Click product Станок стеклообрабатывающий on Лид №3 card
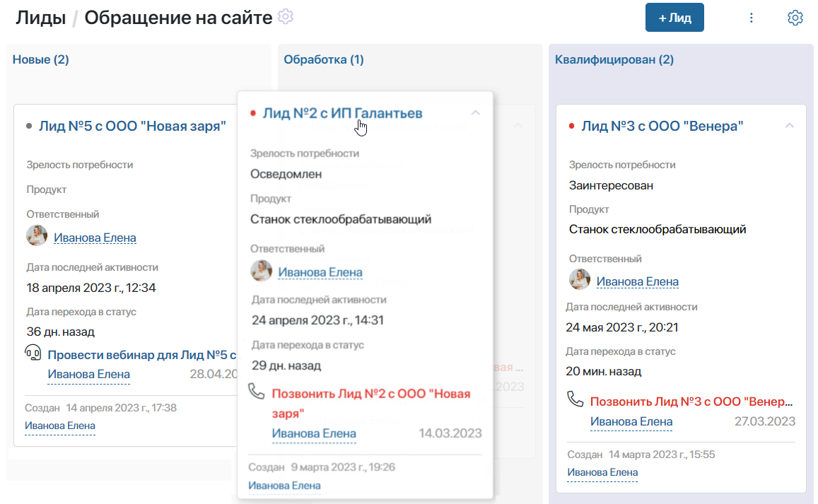Image resolution: width=818 pixels, height=504 pixels. tap(658, 230)
